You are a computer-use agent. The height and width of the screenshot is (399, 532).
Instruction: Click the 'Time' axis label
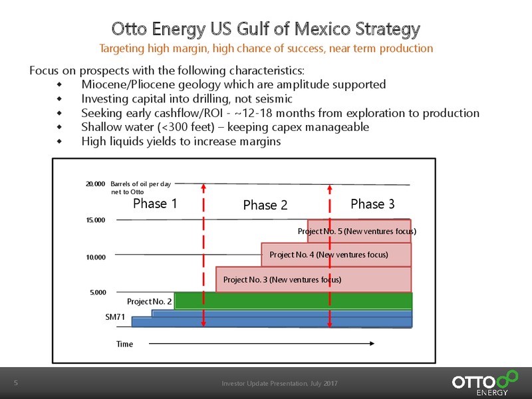[x=124, y=344]
